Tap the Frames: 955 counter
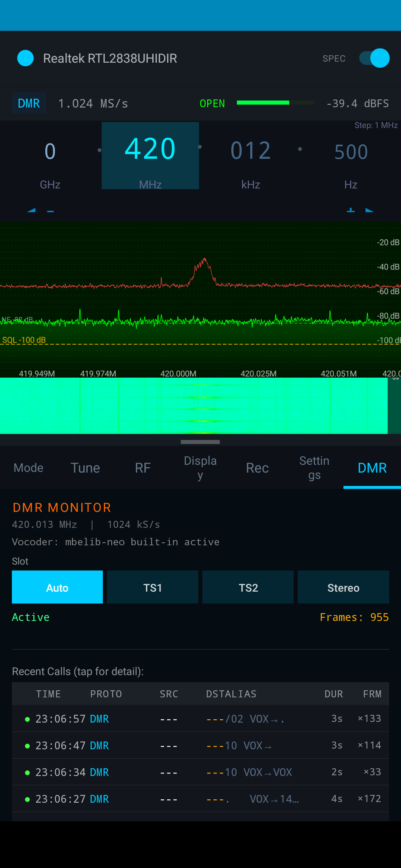401x868 pixels. tap(354, 617)
